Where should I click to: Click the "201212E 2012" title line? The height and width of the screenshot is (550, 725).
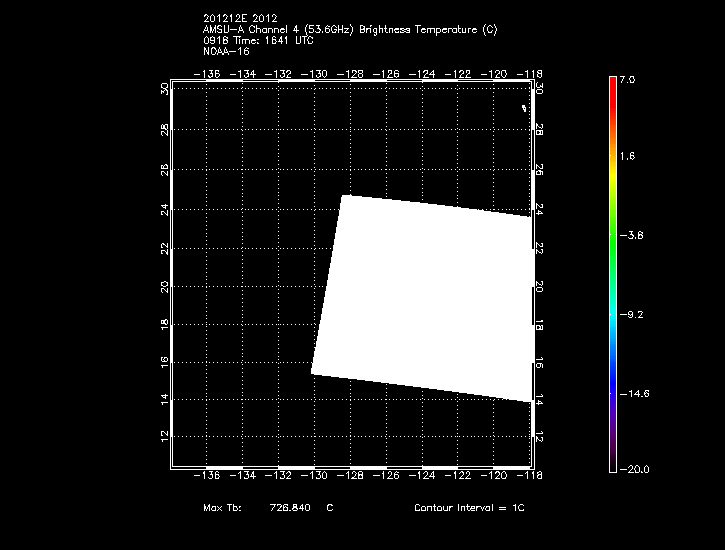240,18
